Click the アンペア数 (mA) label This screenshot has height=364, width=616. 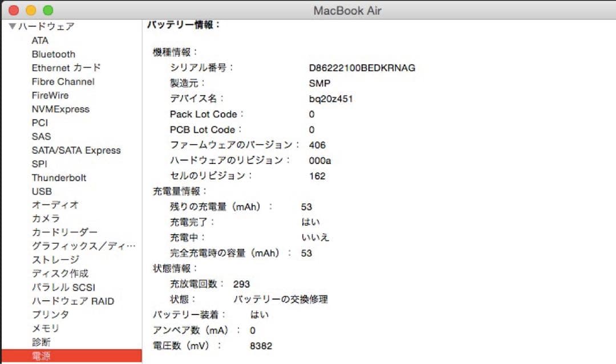point(196,330)
